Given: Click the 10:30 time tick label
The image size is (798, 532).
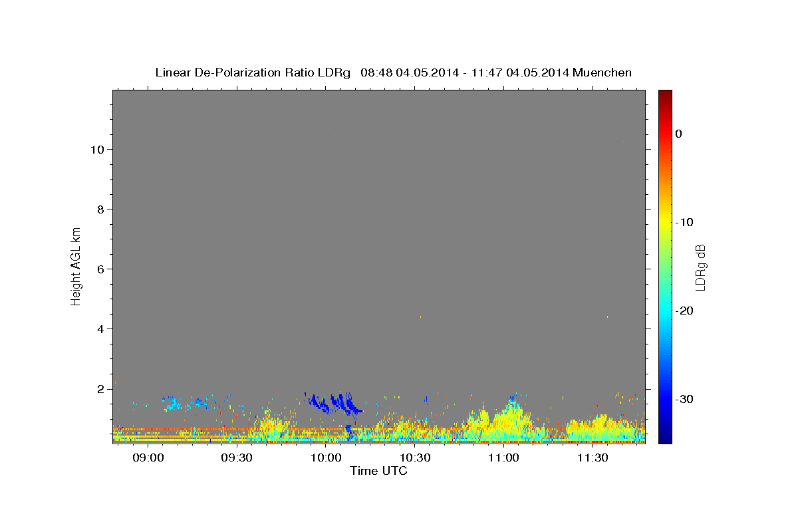Looking at the screenshot, I should click(x=416, y=458).
